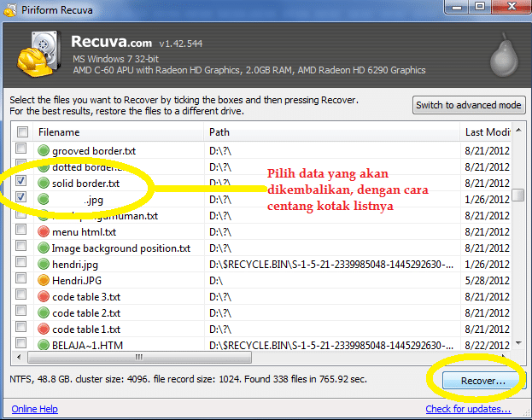Select the solid border.txt filename

86,184
